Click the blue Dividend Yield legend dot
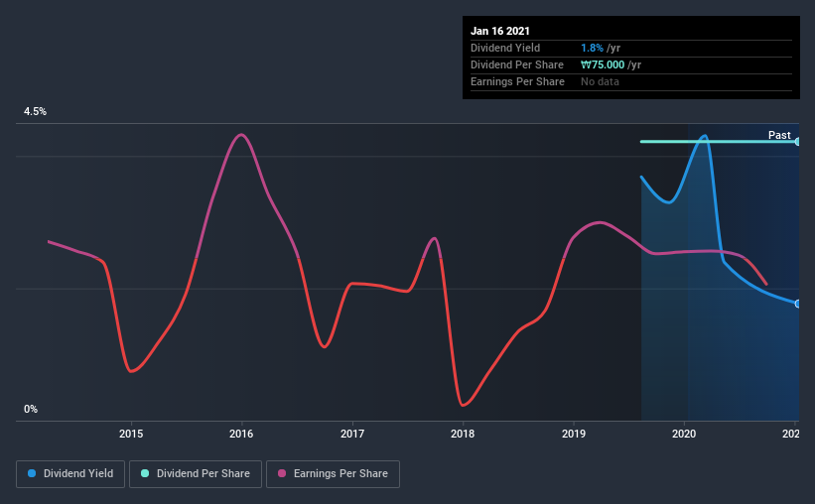815x504 pixels. click(32, 473)
